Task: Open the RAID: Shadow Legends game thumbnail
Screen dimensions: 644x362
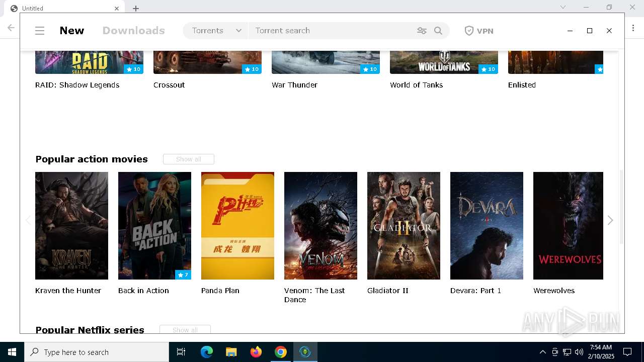Action: pyautogui.click(x=89, y=62)
